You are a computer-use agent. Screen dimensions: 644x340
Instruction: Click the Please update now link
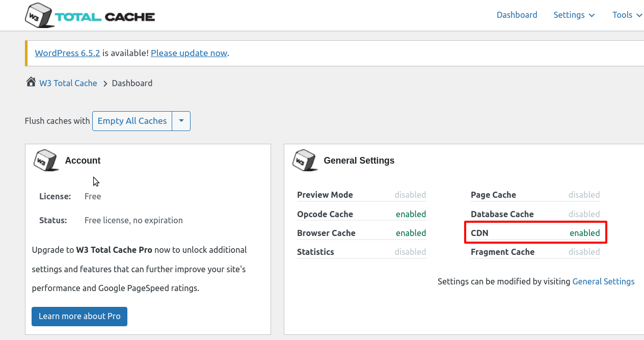coord(189,53)
